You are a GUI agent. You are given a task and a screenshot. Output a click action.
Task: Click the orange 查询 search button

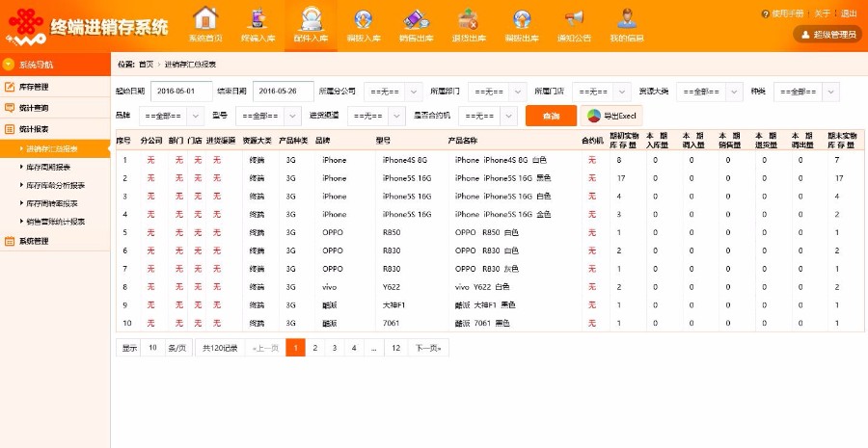click(551, 117)
